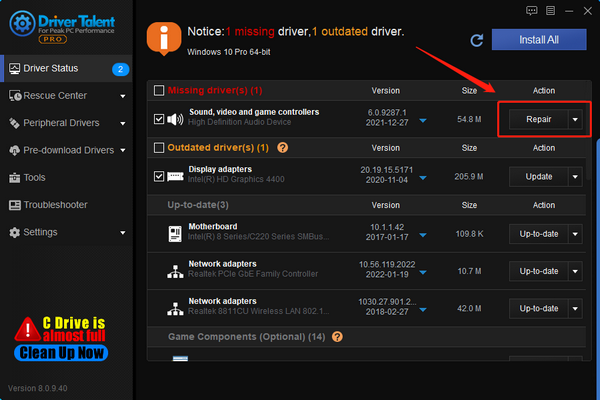
Task: Click the network icon for Realtek PCIe GbE
Action: click(175, 271)
